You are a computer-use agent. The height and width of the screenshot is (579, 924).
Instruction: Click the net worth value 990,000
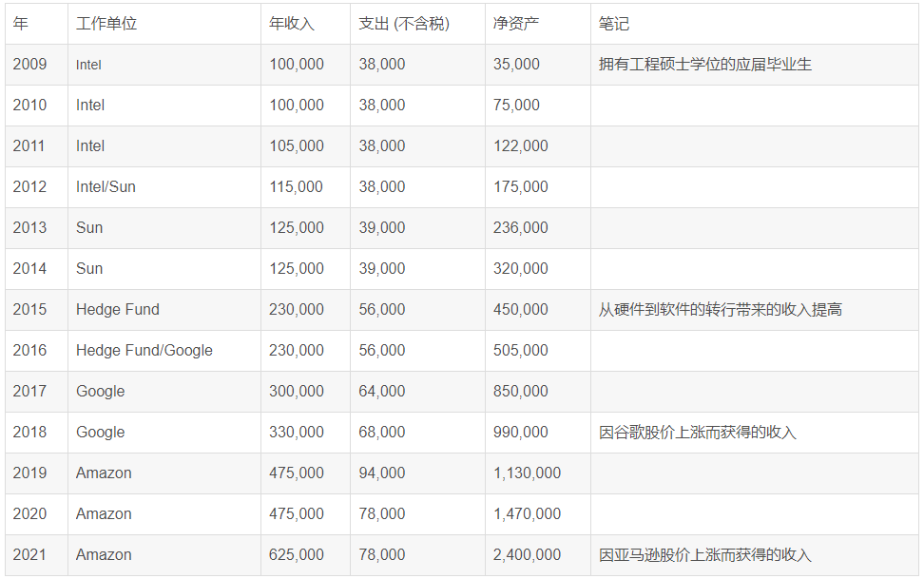[520, 433]
